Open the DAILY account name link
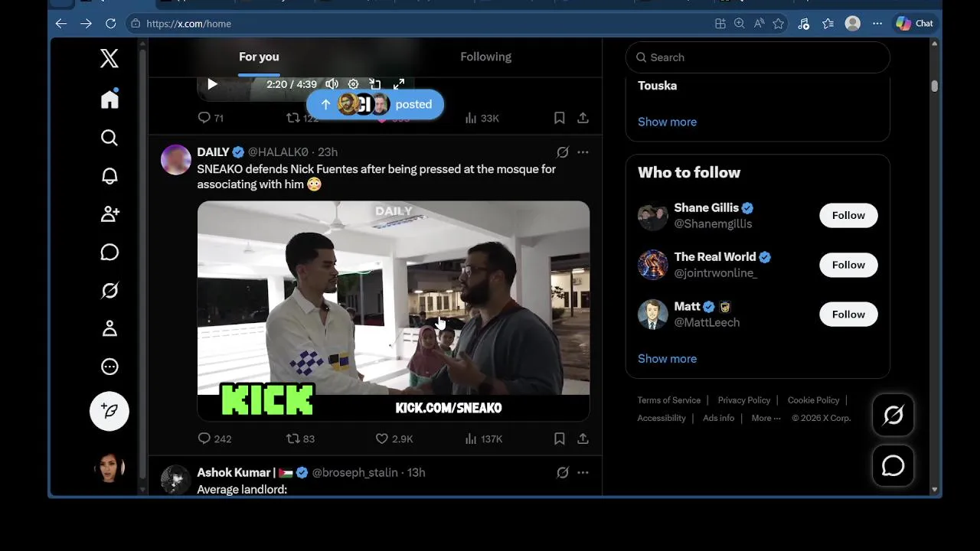Viewport: 980px width, 551px height. click(213, 152)
